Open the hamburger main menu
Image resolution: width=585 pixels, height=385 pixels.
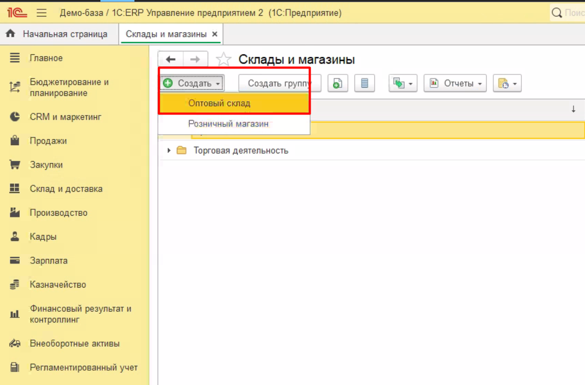pyautogui.click(x=41, y=13)
